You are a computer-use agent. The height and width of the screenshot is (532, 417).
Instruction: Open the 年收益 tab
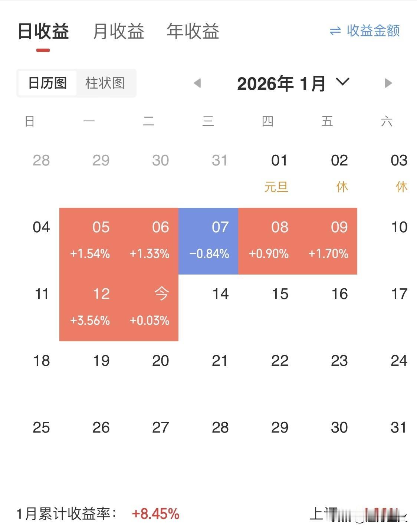tap(193, 31)
